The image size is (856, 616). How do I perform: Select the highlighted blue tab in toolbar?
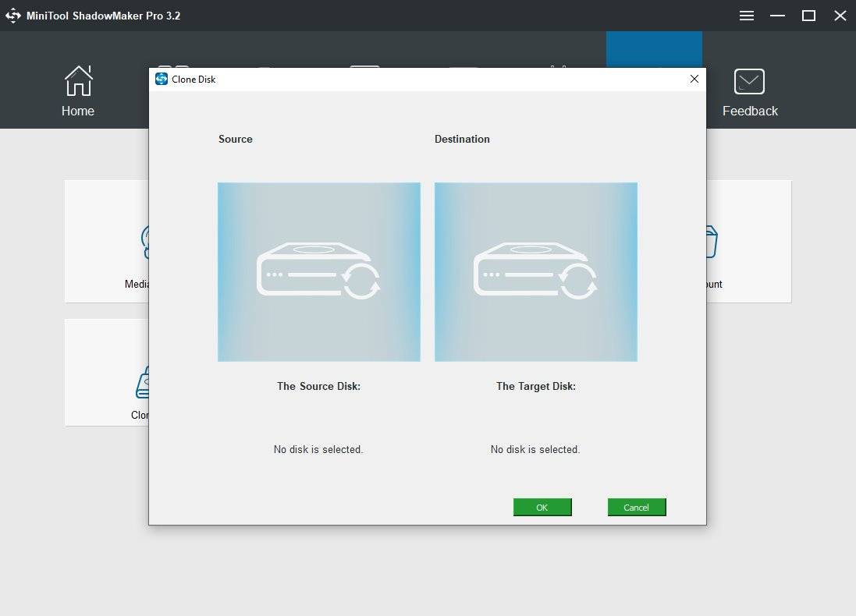pos(654,49)
